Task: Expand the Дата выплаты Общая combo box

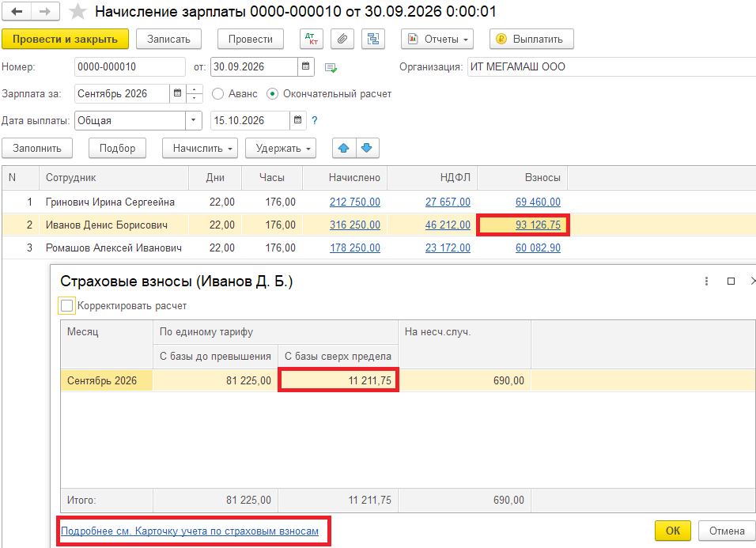Action: tap(194, 121)
